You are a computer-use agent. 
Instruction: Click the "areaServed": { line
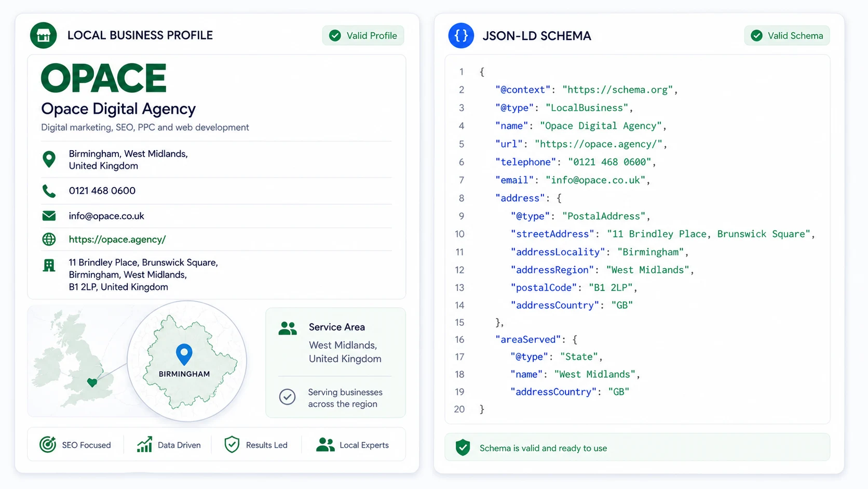click(536, 339)
